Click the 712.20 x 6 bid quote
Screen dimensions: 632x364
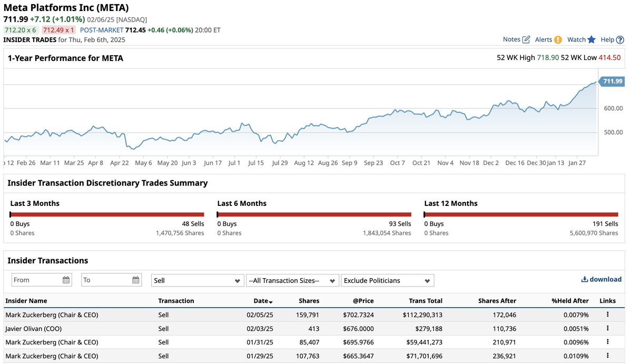pyautogui.click(x=20, y=30)
